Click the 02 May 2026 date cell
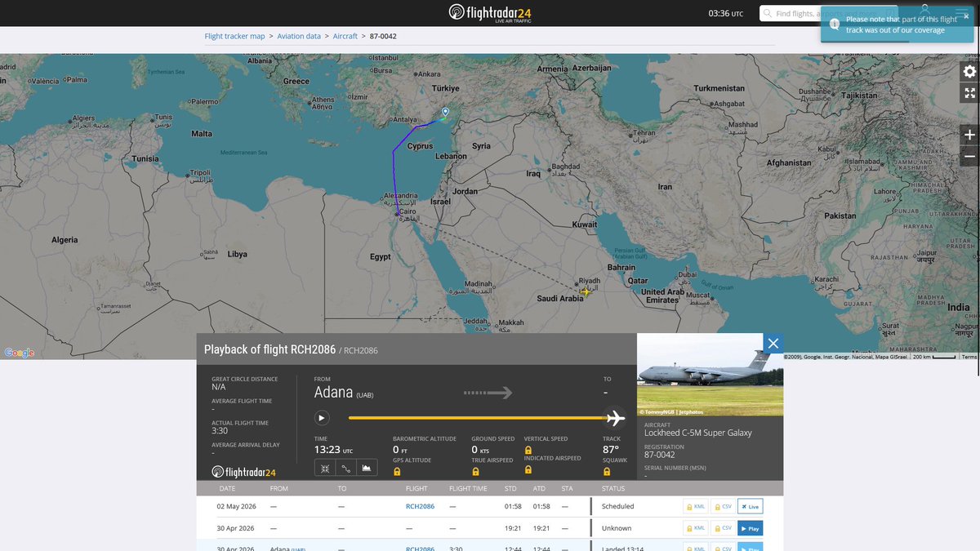Screen dimensions: 980x551 pos(235,506)
